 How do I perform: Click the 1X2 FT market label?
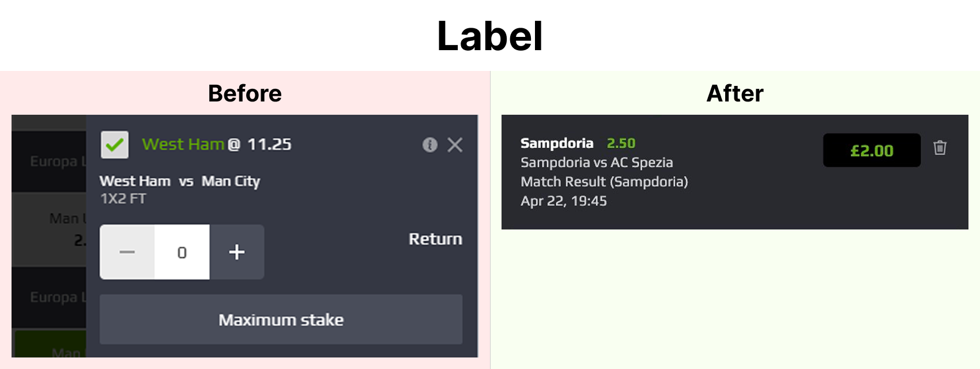pos(123,199)
